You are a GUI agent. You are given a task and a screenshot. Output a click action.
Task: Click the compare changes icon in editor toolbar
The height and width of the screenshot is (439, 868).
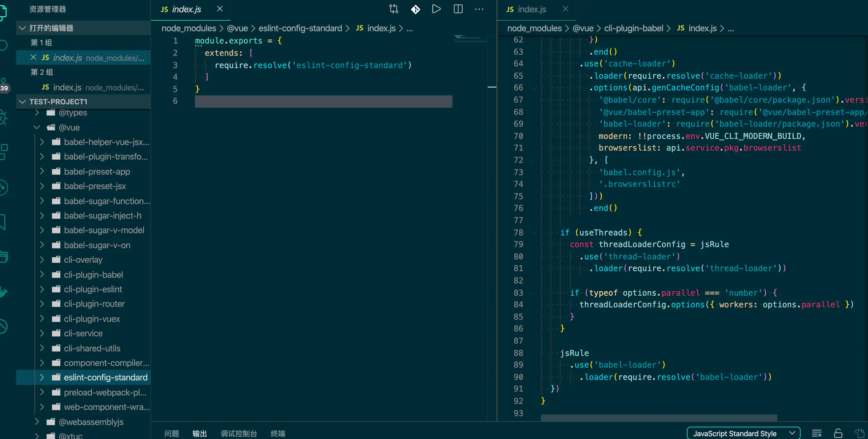(x=394, y=9)
